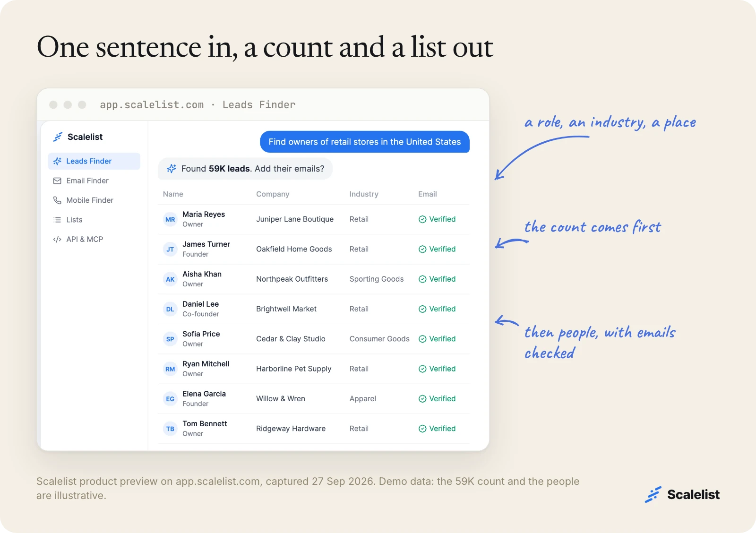Image resolution: width=756 pixels, height=534 pixels.
Task: Click the SP avatar for Sofia Price
Action: (x=170, y=339)
